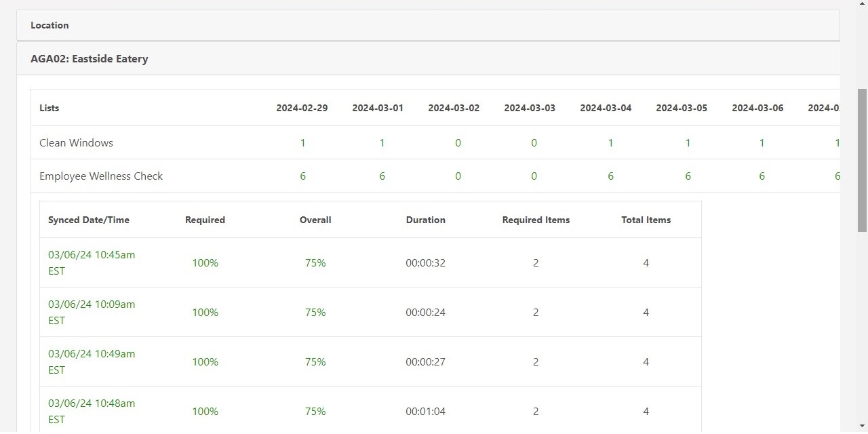Viewport: 868px width, 434px height.
Task: Sort by the Synced Date/Time column
Action: pos(88,220)
